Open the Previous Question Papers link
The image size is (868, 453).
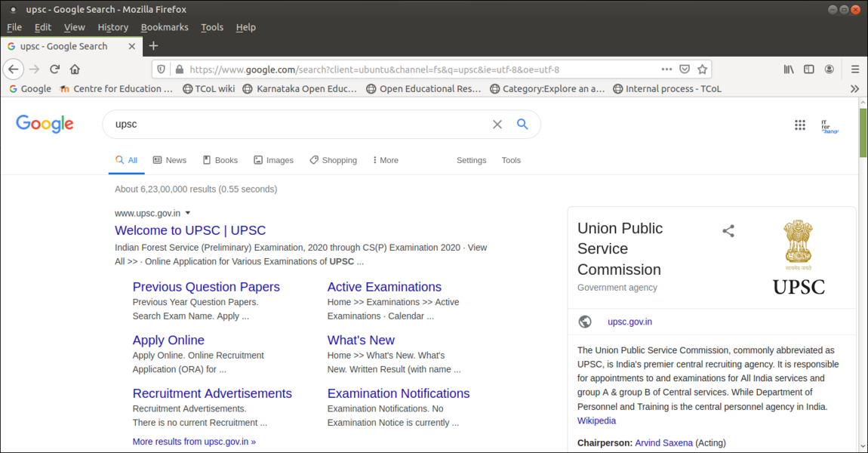point(206,287)
